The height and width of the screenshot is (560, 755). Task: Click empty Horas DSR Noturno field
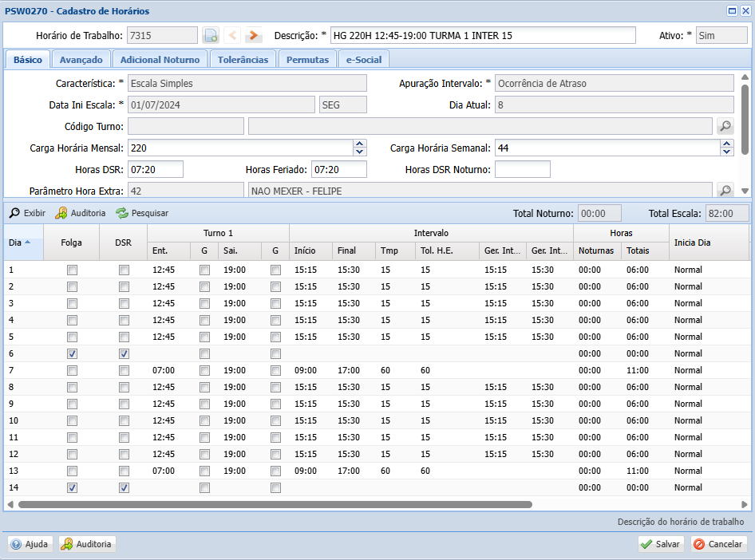[x=523, y=169]
